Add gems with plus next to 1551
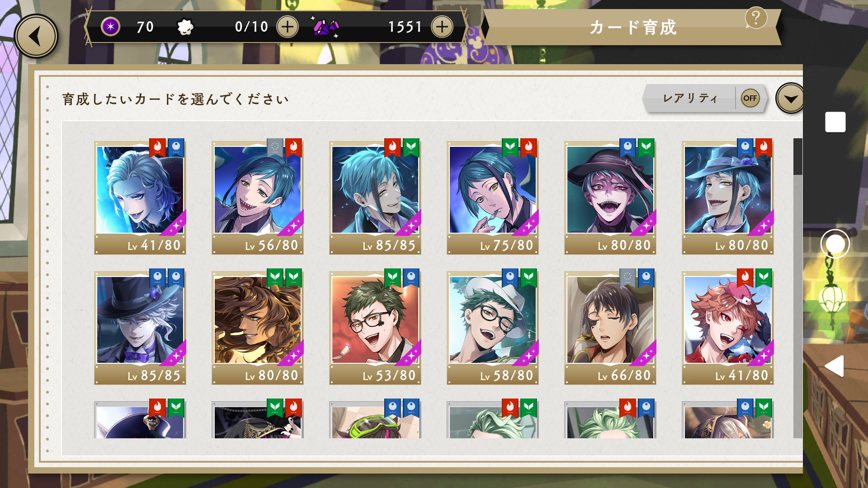This screenshot has height=488, width=868. point(442,27)
